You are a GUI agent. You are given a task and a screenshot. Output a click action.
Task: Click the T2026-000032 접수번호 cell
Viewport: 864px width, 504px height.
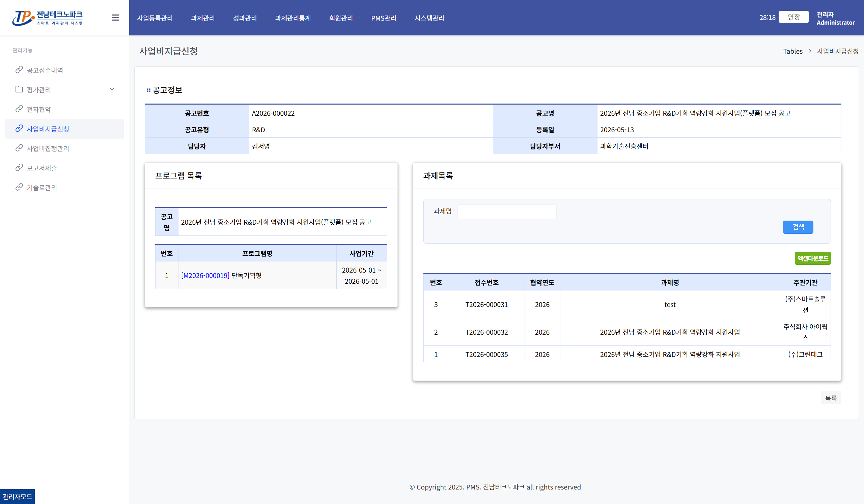[x=486, y=332]
